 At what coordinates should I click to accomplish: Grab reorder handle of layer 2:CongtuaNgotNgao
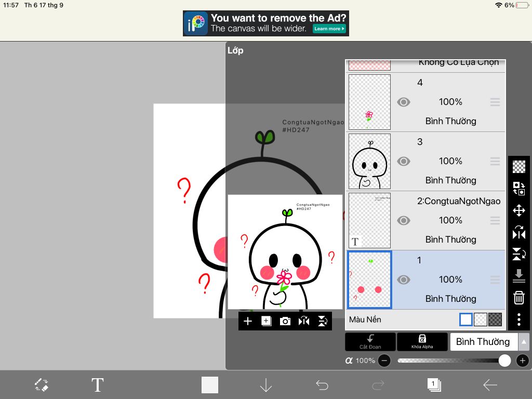(x=495, y=220)
